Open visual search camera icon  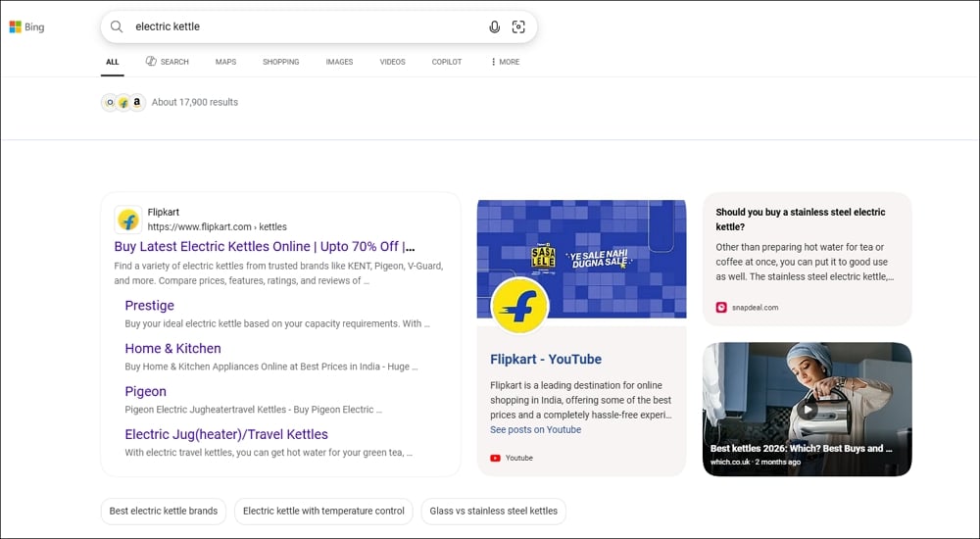pos(518,26)
